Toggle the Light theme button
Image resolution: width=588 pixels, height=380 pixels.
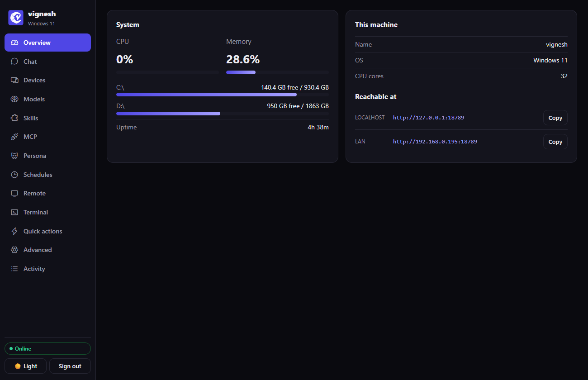point(25,366)
